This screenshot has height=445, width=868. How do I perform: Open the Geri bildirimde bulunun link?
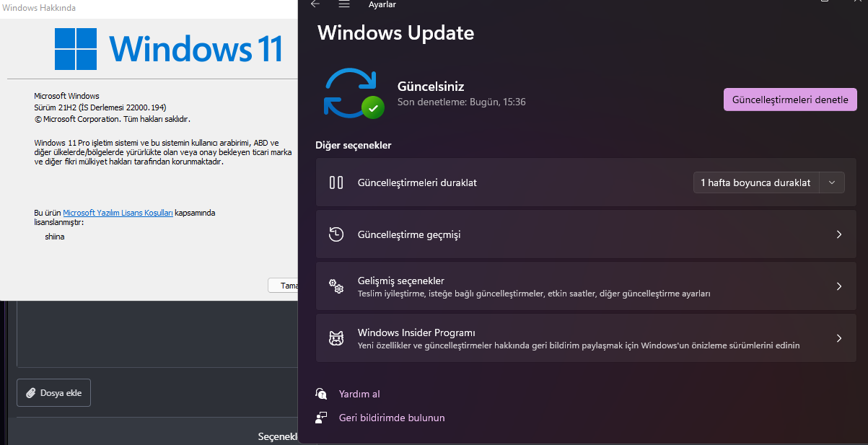pyautogui.click(x=392, y=418)
